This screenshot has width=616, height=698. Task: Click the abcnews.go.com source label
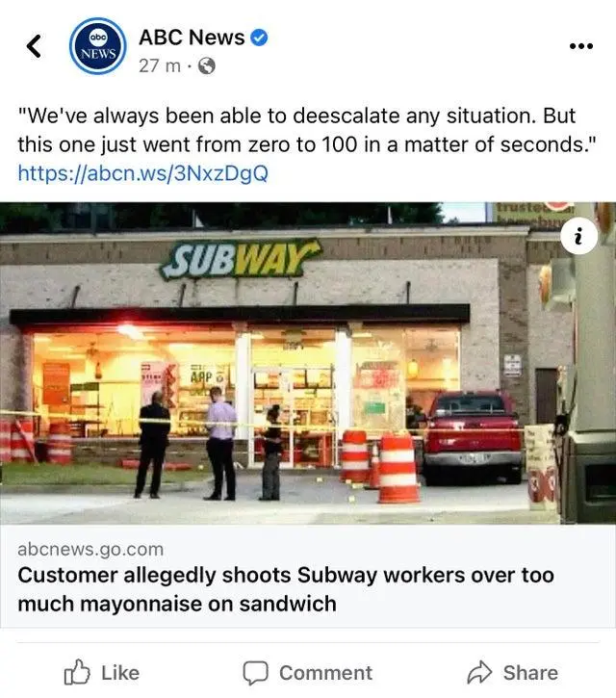point(90,550)
